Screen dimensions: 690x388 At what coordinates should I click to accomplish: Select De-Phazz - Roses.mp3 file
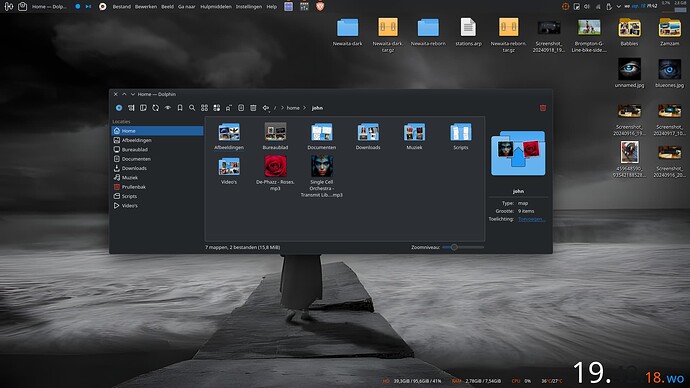(275, 173)
